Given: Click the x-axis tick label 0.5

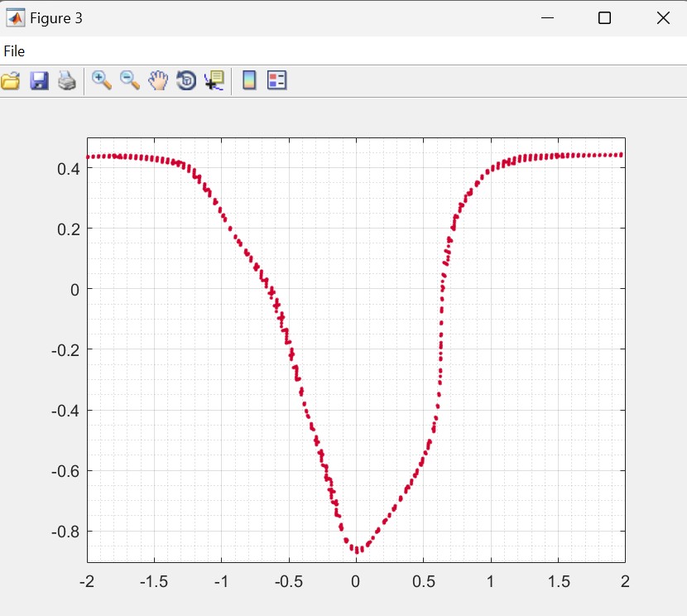Looking at the screenshot, I should coord(423,581).
